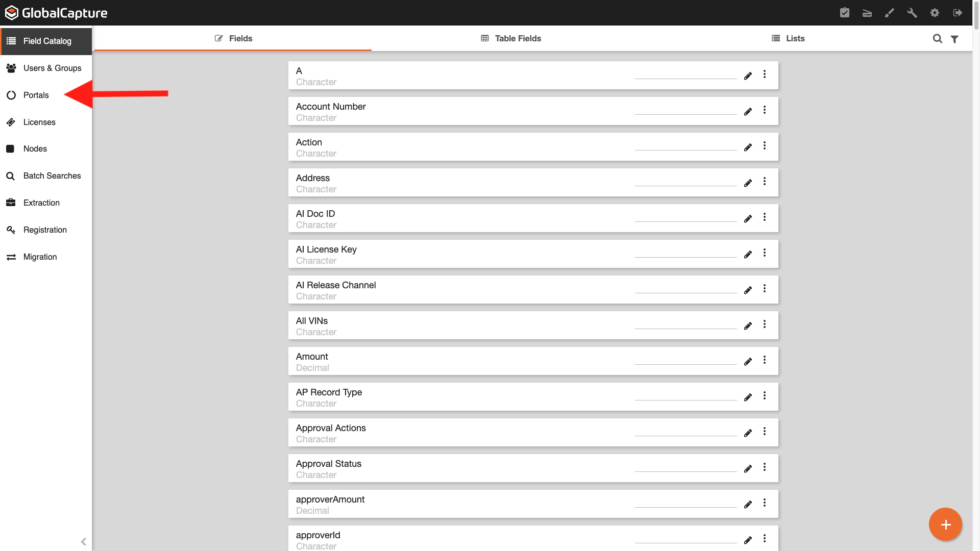Image resolution: width=980 pixels, height=551 pixels.
Task: Open Batch Searches from sidebar
Action: [52, 176]
